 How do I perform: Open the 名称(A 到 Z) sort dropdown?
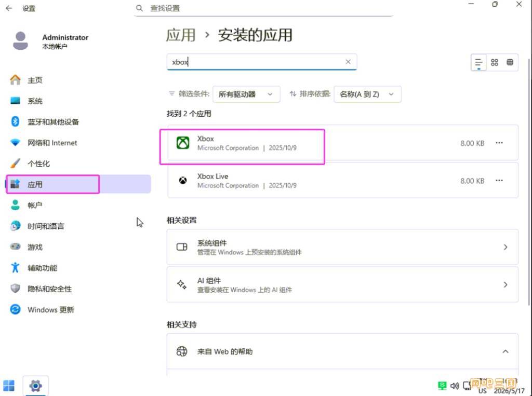tap(367, 94)
